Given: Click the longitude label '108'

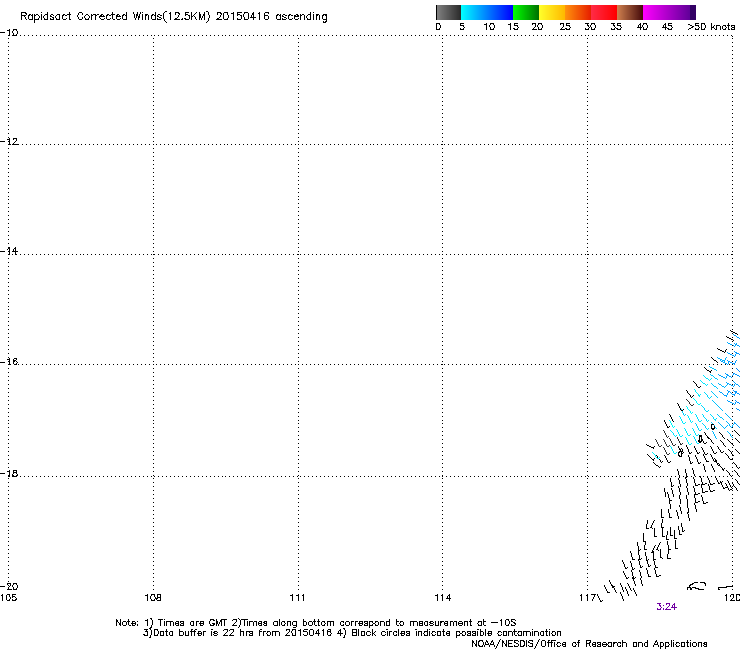Looking at the screenshot, I should (153, 598).
